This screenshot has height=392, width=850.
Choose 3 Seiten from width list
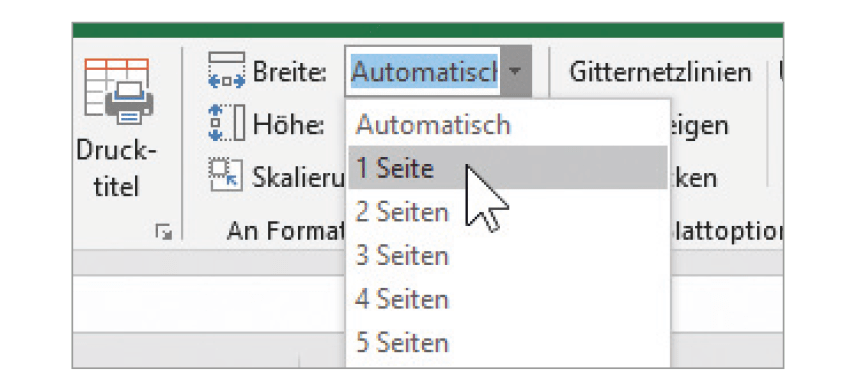coord(508,255)
